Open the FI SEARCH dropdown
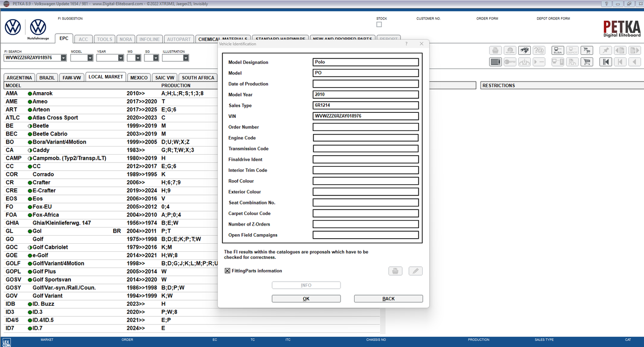 tap(63, 58)
